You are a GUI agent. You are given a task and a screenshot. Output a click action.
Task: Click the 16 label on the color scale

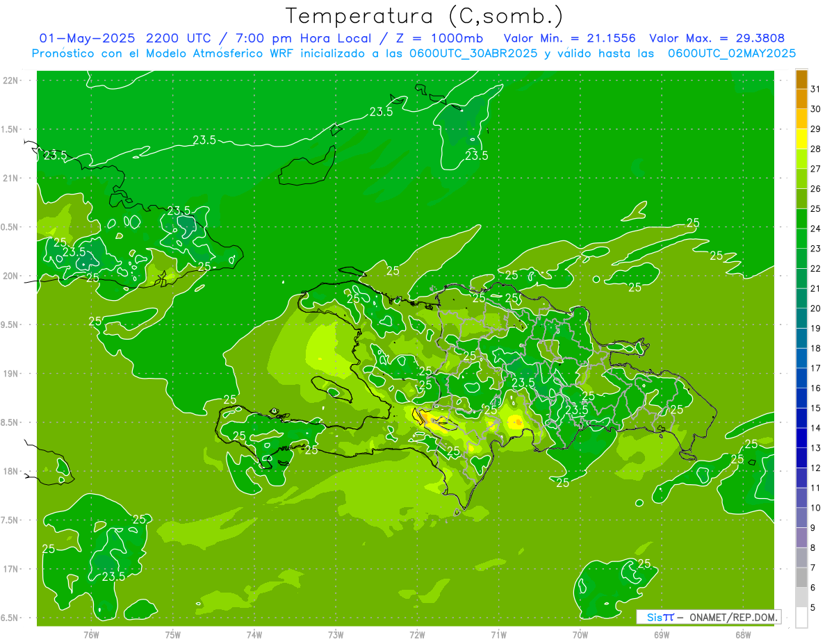tap(815, 388)
